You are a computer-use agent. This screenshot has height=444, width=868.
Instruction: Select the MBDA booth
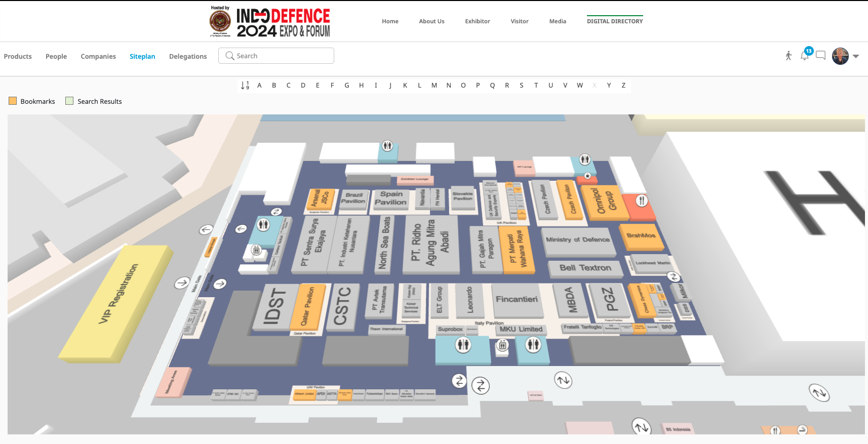[x=571, y=300]
